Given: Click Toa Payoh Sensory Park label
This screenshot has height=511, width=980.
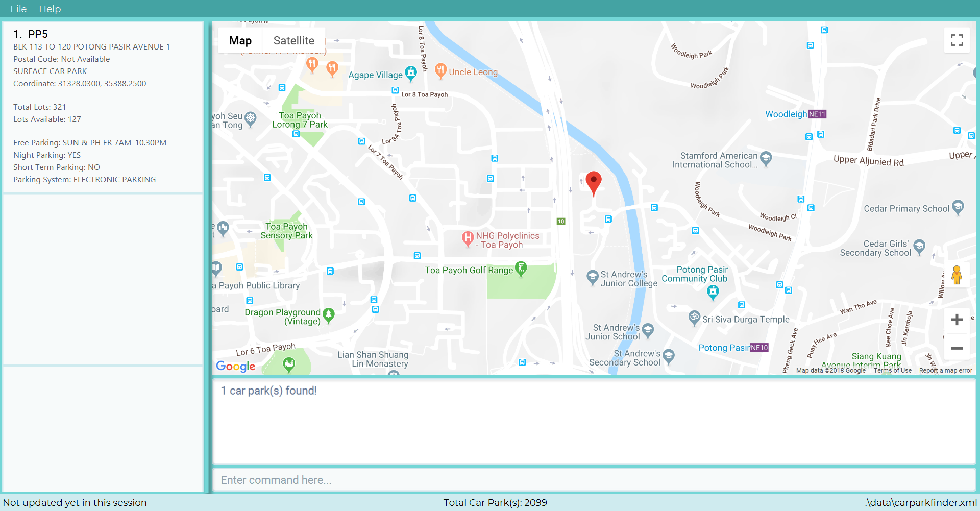Looking at the screenshot, I should [x=286, y=231].
